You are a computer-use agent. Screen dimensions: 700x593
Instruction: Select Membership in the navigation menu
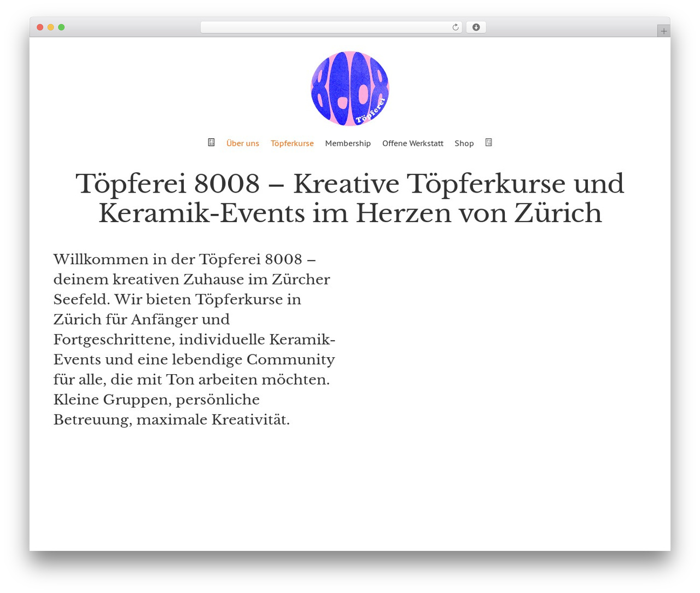[348, 143]
